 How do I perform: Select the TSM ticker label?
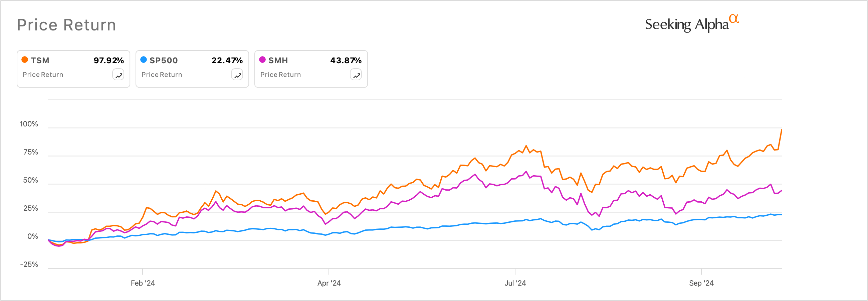tap(40, 61)
